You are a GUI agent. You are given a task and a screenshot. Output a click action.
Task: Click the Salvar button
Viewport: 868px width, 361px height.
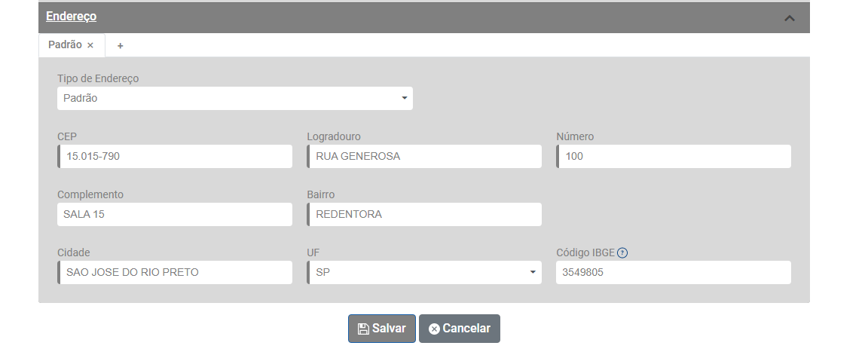click(381, 329)
